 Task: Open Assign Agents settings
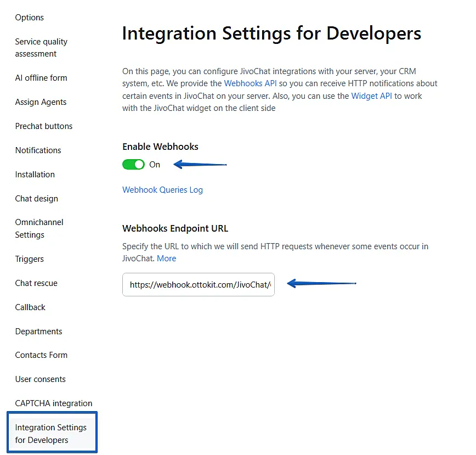[x=41, y=102]
